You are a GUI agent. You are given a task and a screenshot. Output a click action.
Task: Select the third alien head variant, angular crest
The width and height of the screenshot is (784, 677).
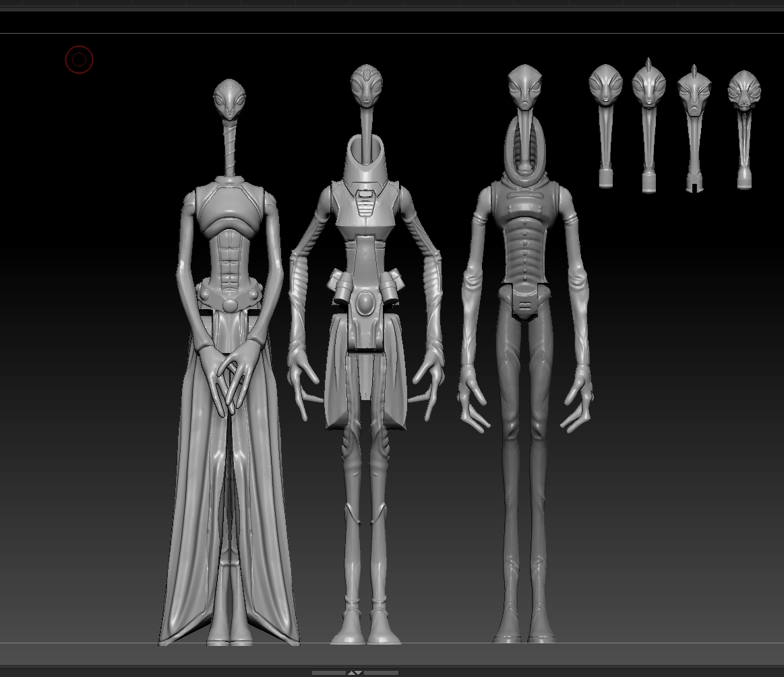(x=694, y=129)
